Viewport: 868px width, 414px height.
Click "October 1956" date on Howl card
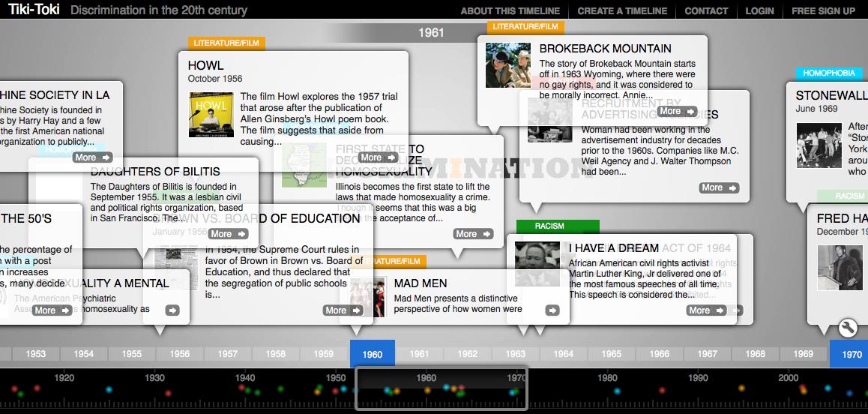215,79
